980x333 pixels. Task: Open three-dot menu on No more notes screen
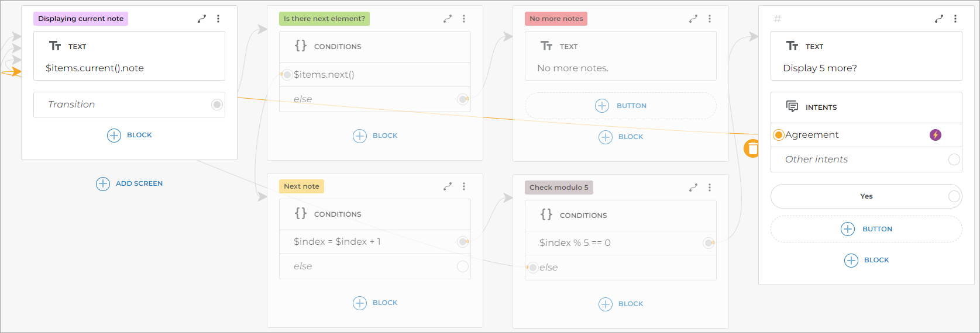click(710, 19)
